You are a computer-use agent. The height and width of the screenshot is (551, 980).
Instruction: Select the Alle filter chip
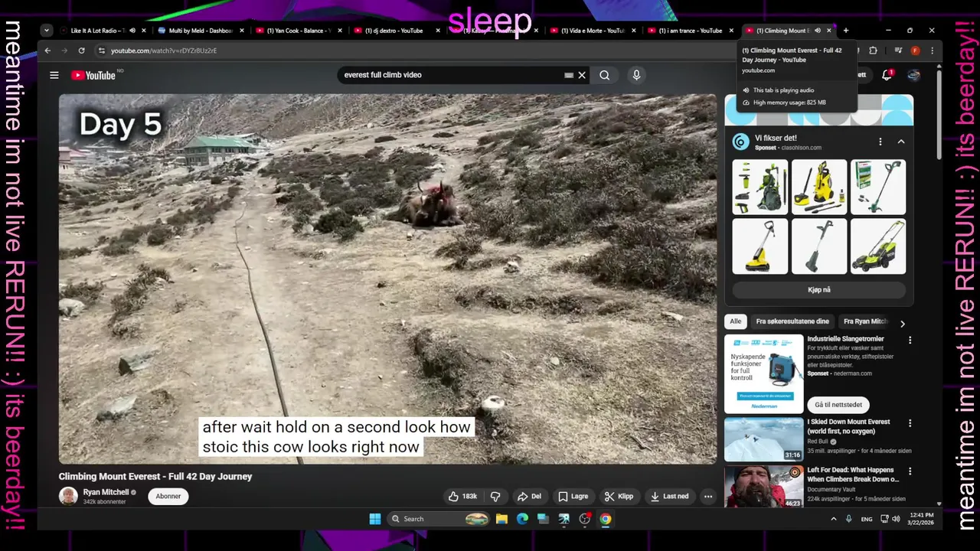coord(736,321)
